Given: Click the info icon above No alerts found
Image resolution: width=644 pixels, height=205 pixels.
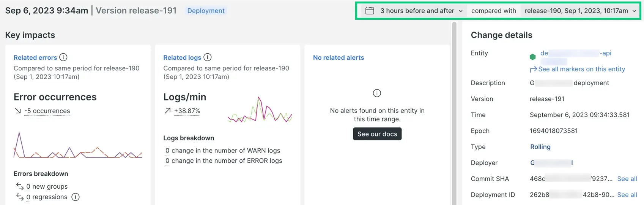Looking at the screenshot, I should (377, 93).
